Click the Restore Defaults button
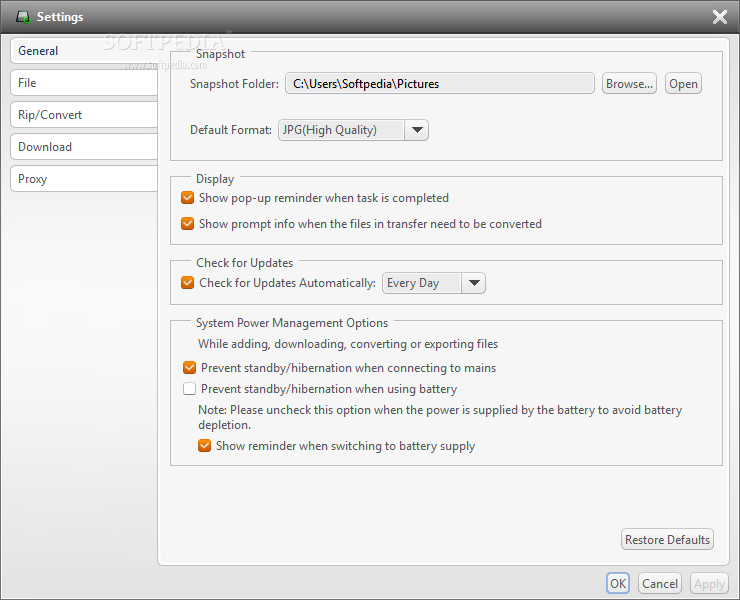Viewport: 740px width, 600px height. click(x=667, y=540)
